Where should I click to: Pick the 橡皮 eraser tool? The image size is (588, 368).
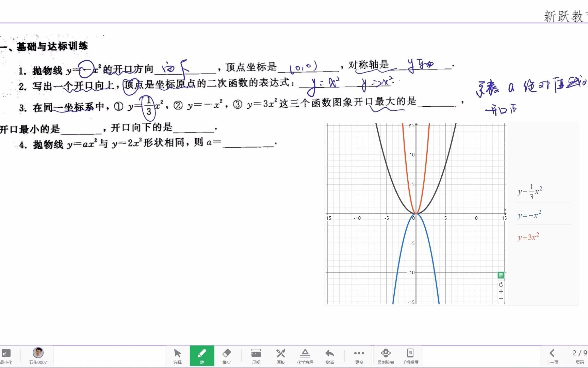[227, 356]
